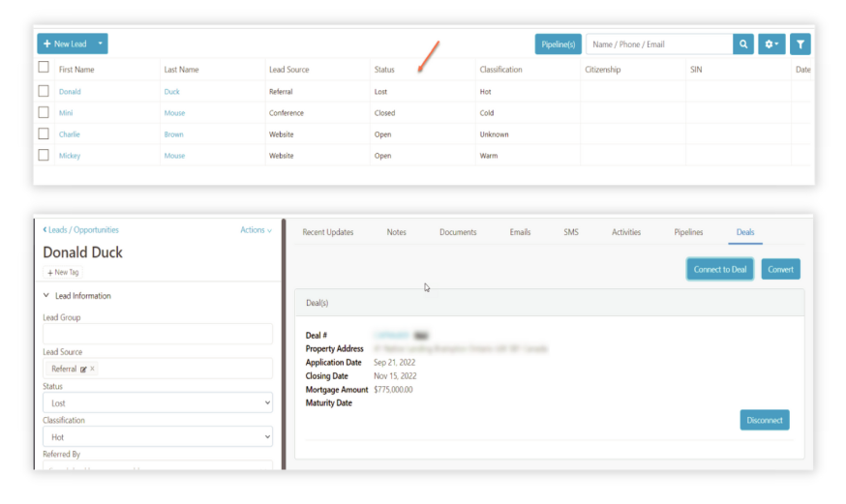Click the Connect to Deal button
Screen dimensions: 846x504
coord(720,269)
